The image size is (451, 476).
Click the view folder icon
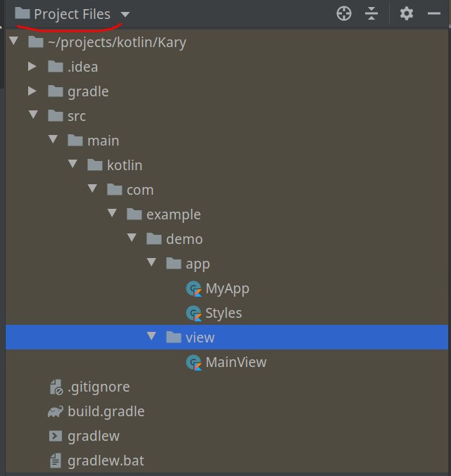pyautogui.click(x=174, y=337)
